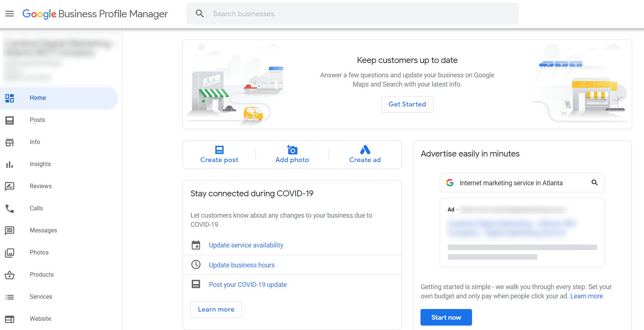Viewport: 644px width, 330px height.
Task: Click the Reviews icon in sidebar
Action: tap(10, 186)
